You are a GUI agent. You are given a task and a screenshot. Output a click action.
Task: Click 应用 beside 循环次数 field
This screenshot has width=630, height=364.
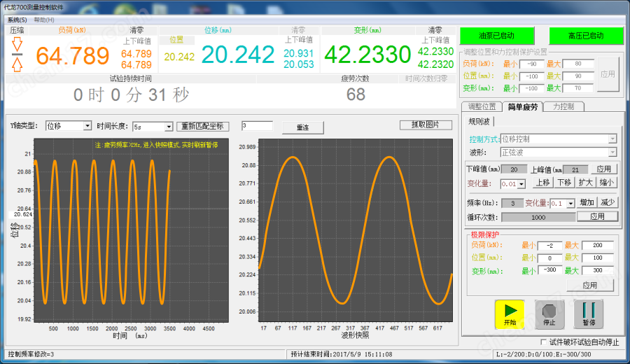coord(597,216)
